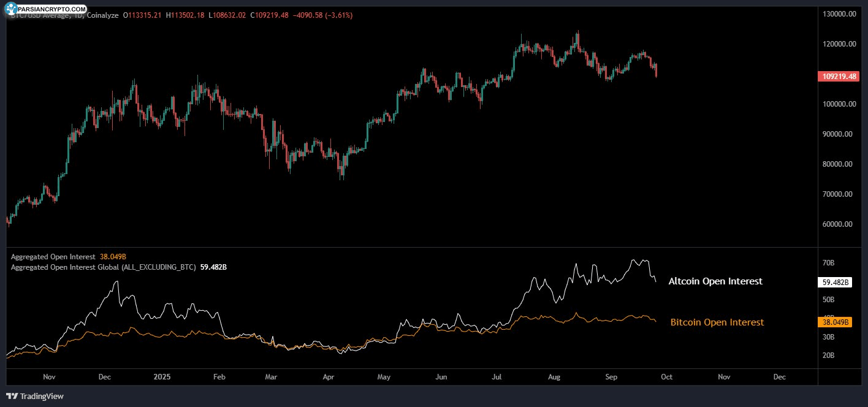Image resolution: width=868 pixels, height=407 pixels.
Task: Click the 80000.00 price axis label
Action: tap(839, 164)
